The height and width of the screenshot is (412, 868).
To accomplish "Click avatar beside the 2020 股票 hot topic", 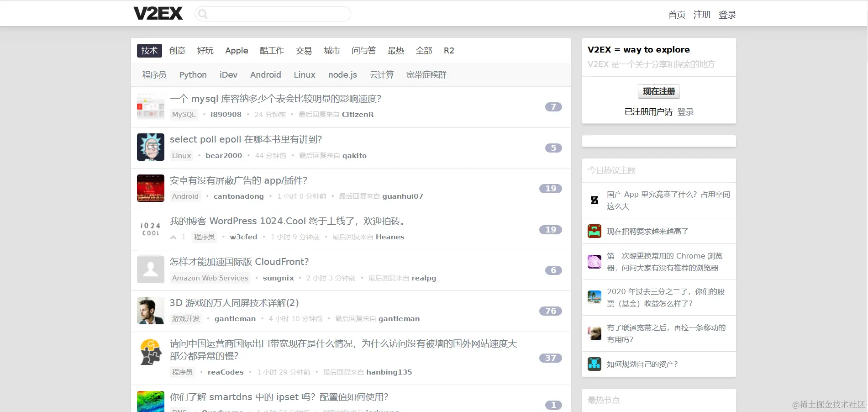I will coord(594,297).
